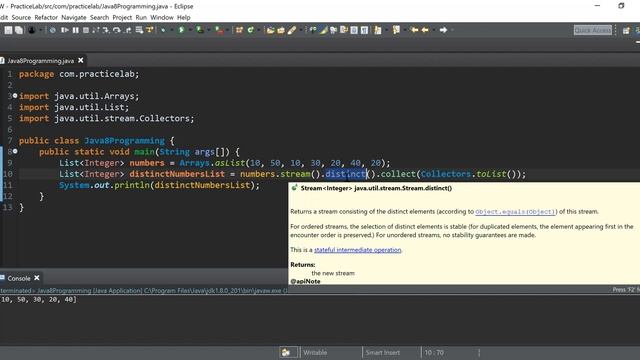
Task: Toggle Use Step Filters
Action: (149, 30)
